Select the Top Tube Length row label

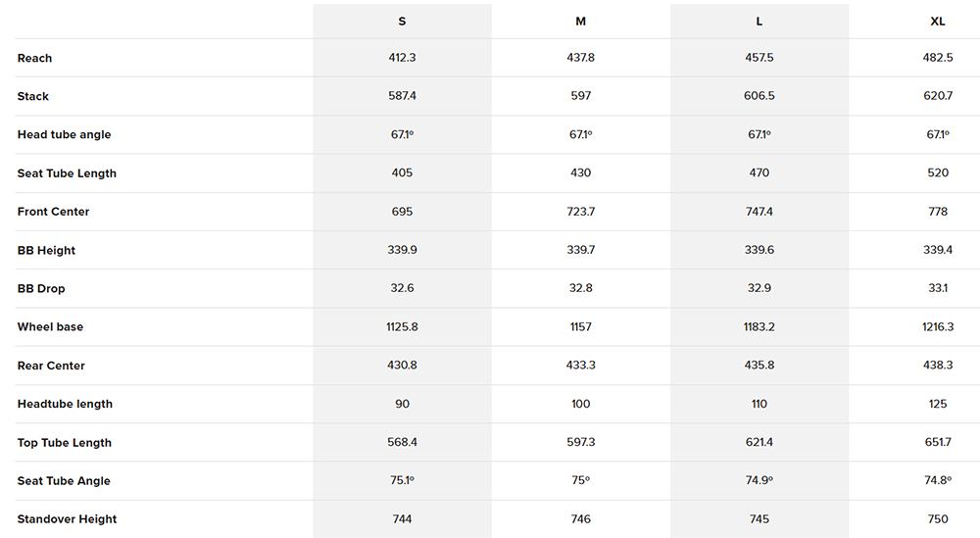click(x=65, y=443)
